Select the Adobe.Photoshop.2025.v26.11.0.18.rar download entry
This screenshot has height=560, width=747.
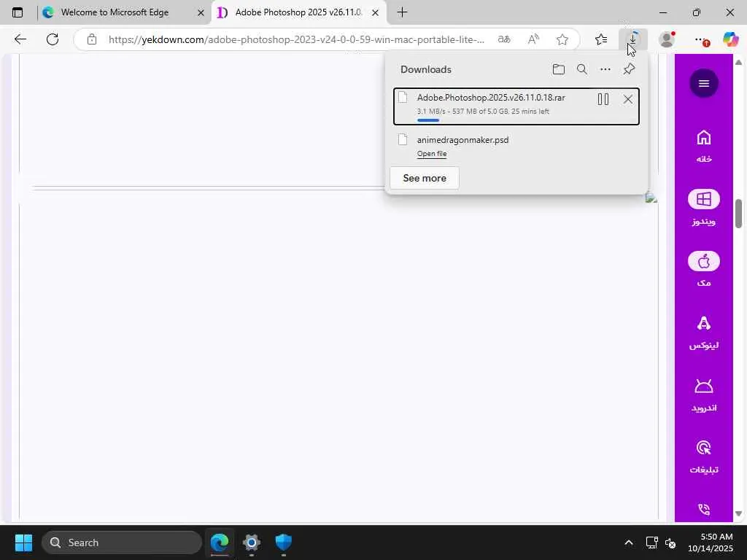[x=516, y=106]
